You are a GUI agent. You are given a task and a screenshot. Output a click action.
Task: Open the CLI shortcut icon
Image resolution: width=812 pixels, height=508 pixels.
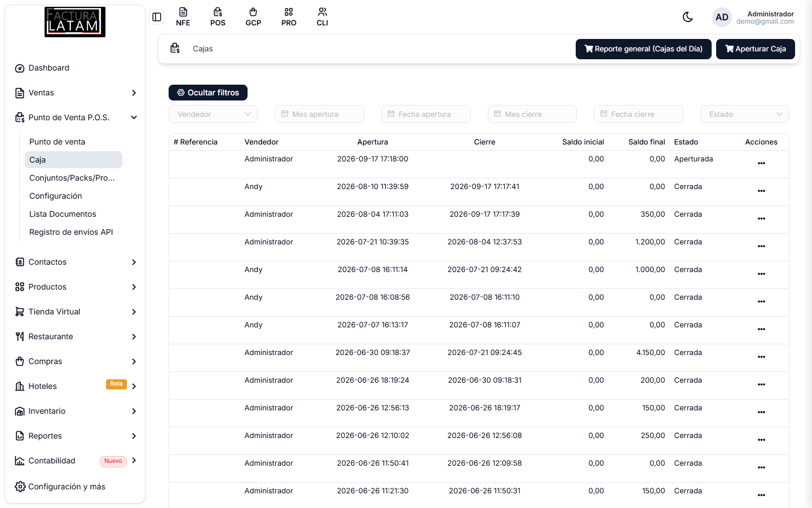tap(323, 17)
